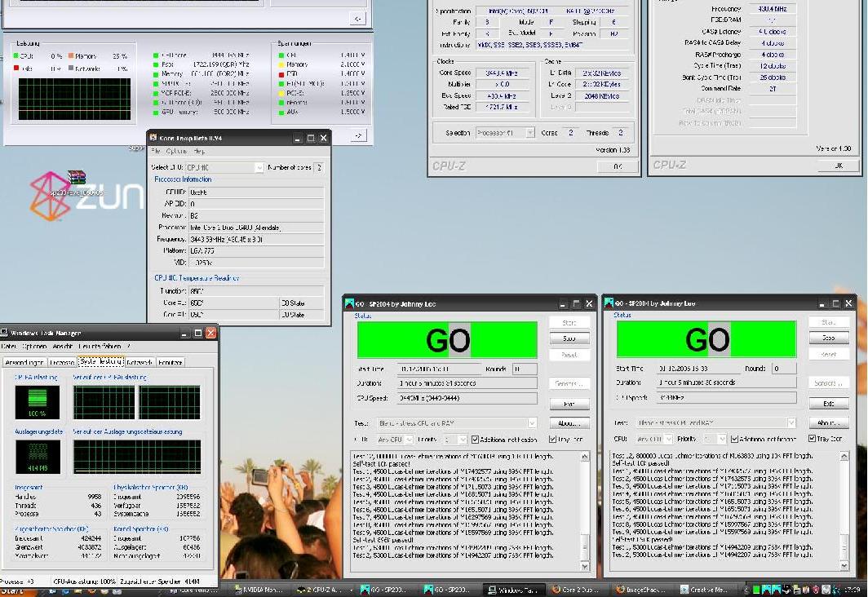Toggle Tray Icon checkbox in the left SP2004
The width and height of the screenshot is (868, 597).
[552, 440]
